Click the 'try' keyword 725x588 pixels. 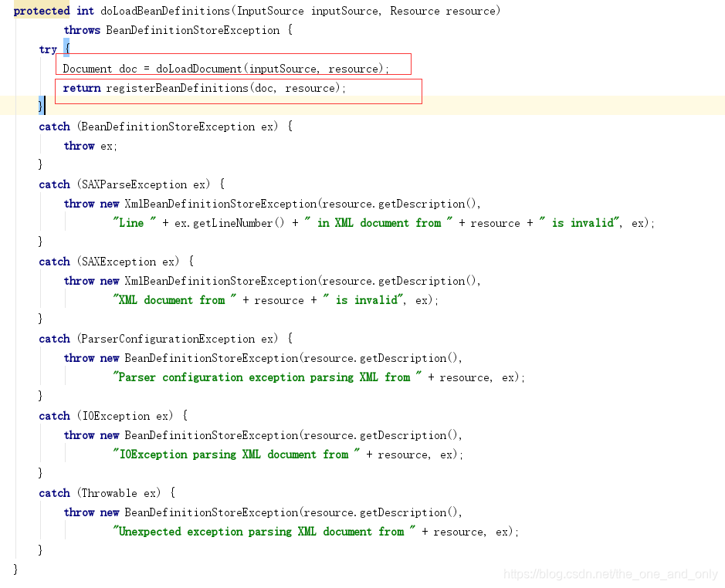[x=48, y=49]
